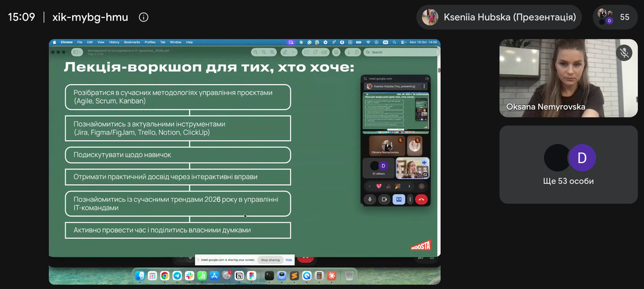Open Preview sidebar view dropdown
This screenshot has height=289, width=644.
click(x=77, y=52)
